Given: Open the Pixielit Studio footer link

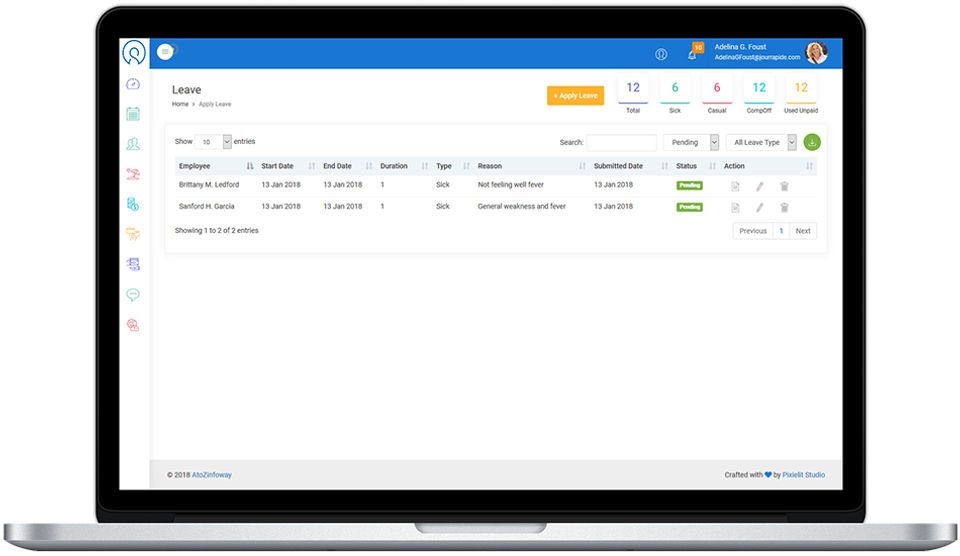Looking at the screenshot, I should click(x=803, y=475).
